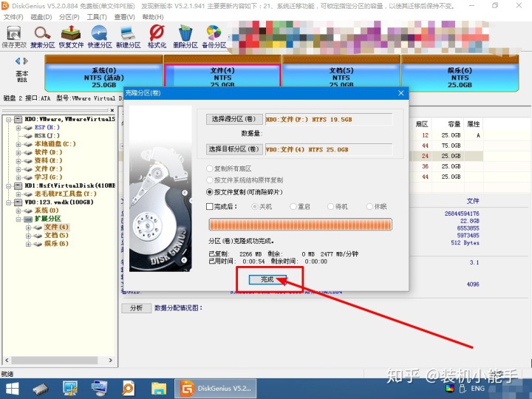
Task: Click the on-screen keyboard computer taskbar icon
Action: 100,389
